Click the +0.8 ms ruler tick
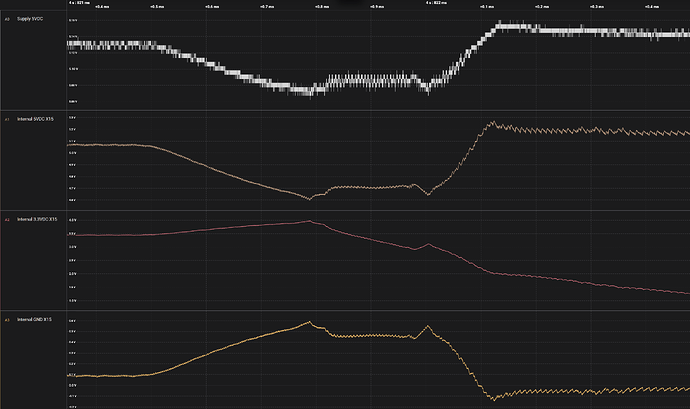Screen dimensions: 690x409 322,4
